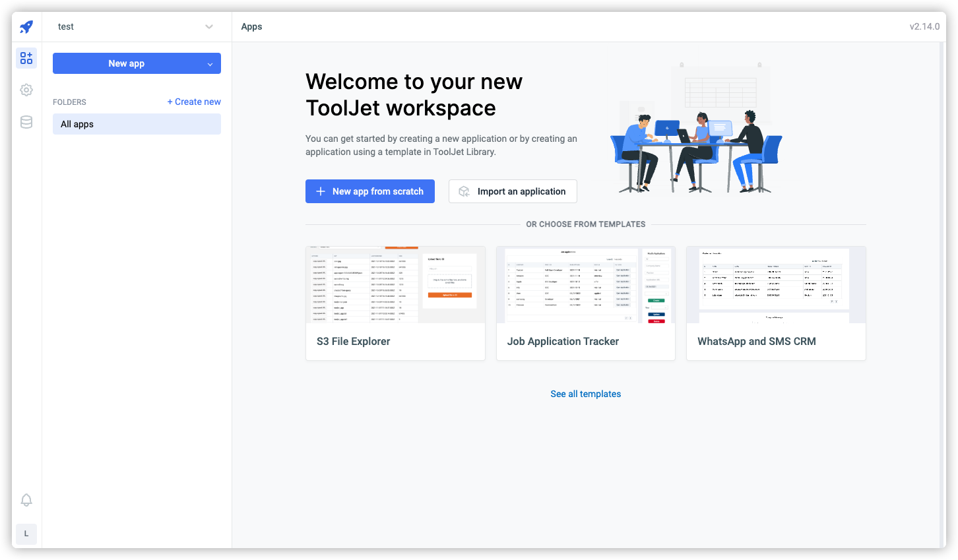Click See all templates link
Screen dimensions: 958x560
586,394
